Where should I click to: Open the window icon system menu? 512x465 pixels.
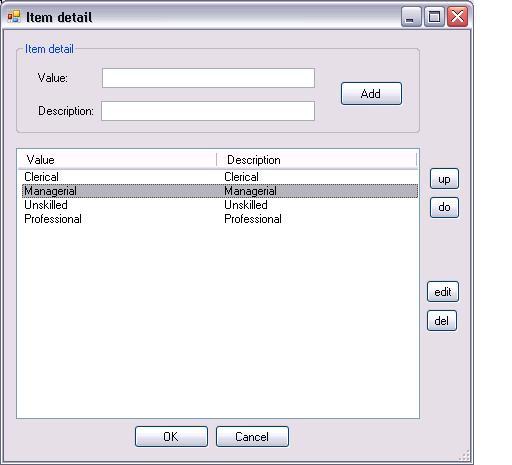point(14,17)
